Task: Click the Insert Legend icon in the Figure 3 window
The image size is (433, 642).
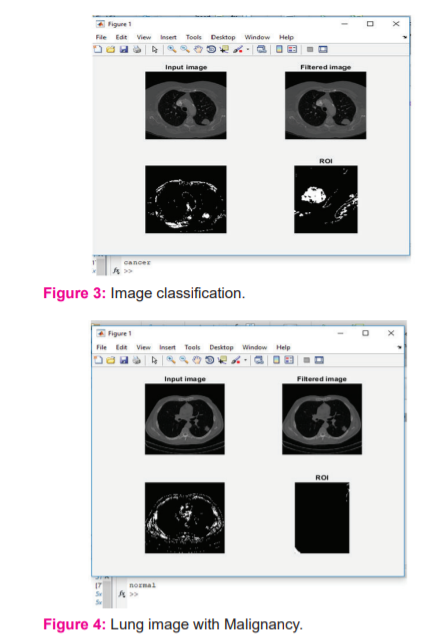Action: 292,50
